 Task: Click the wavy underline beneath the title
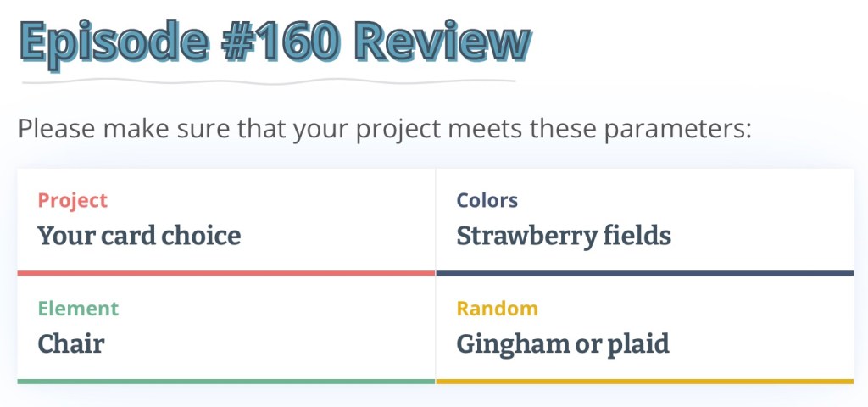point(268,82)
